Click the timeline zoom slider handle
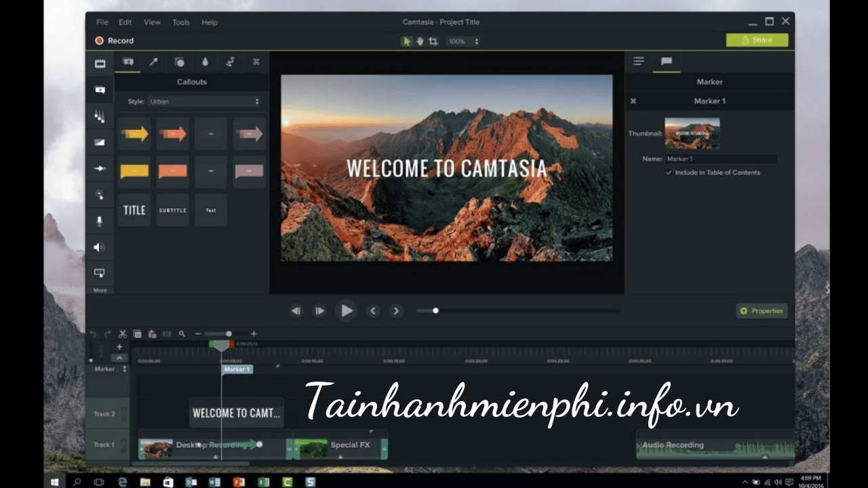This screenshot has height=488, width=868. (229, 333)
